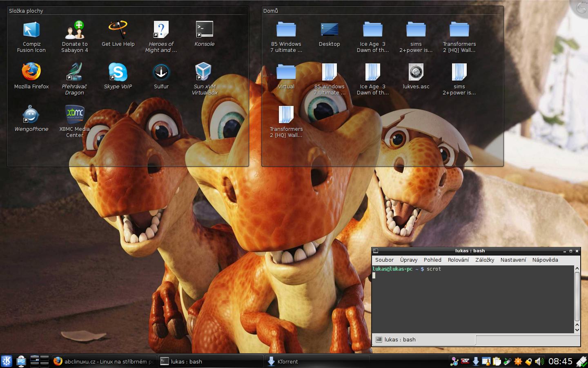Select the lukas : bash Konsole tab

point(424,339)
